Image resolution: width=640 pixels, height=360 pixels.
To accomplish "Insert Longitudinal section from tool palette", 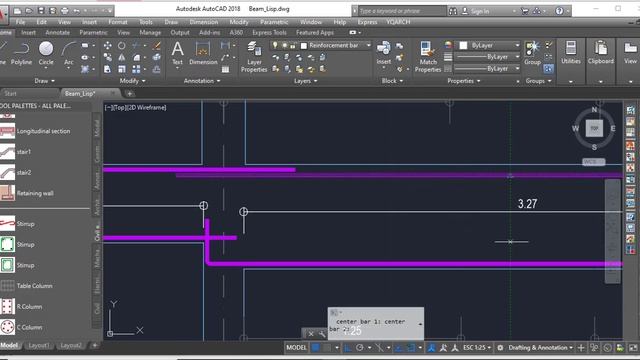I will point(36,131).
